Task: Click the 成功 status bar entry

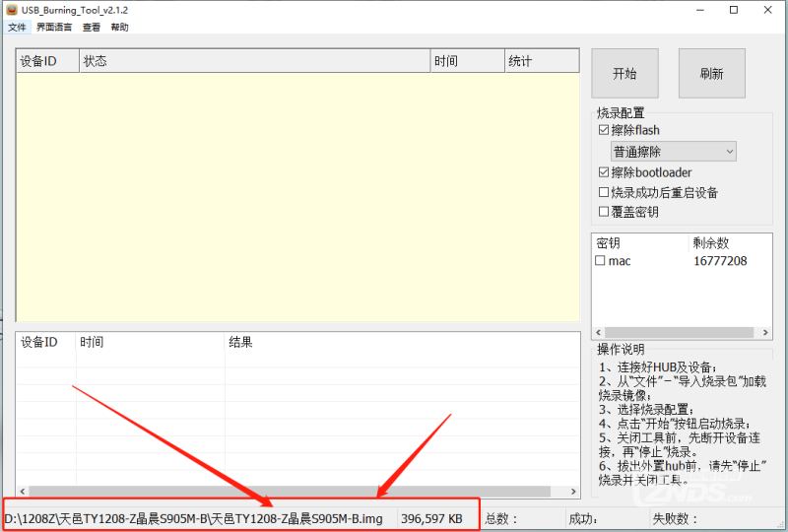Action: (583, 518)
